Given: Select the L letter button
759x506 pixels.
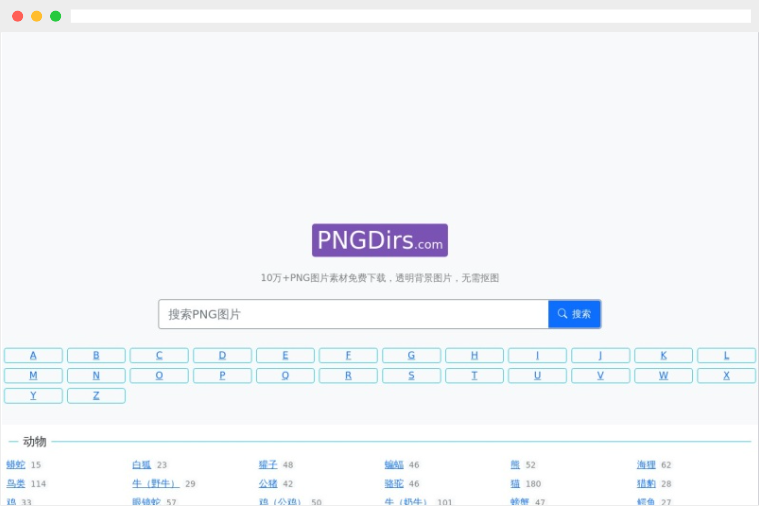Looking at the screenshot, I should click(x=727, y=355).
